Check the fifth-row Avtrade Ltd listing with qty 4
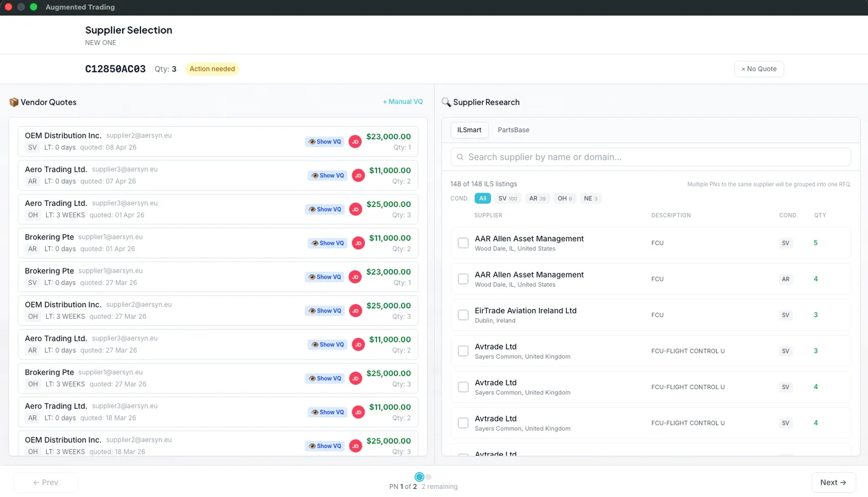 coord(463,387)
